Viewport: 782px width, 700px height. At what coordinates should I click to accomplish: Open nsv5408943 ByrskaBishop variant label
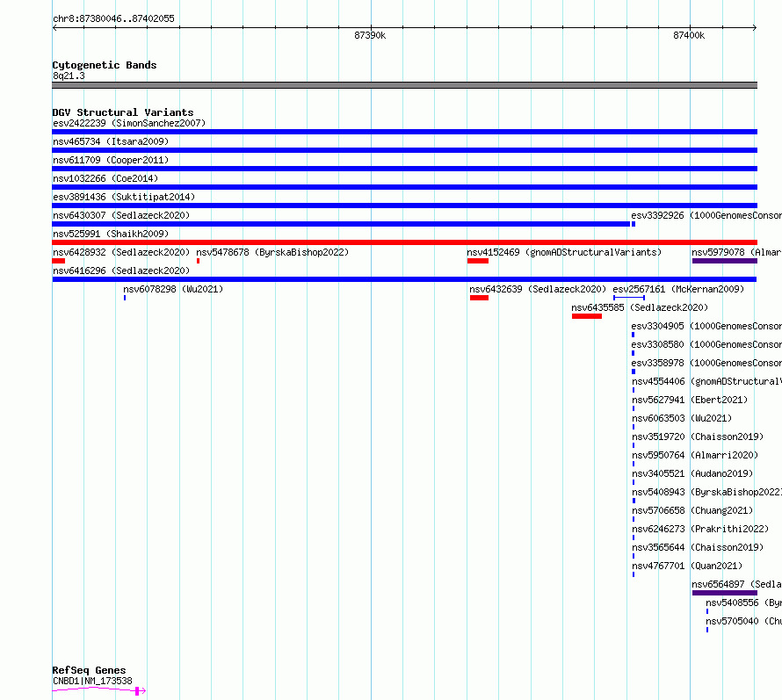[x=706, y=492]
